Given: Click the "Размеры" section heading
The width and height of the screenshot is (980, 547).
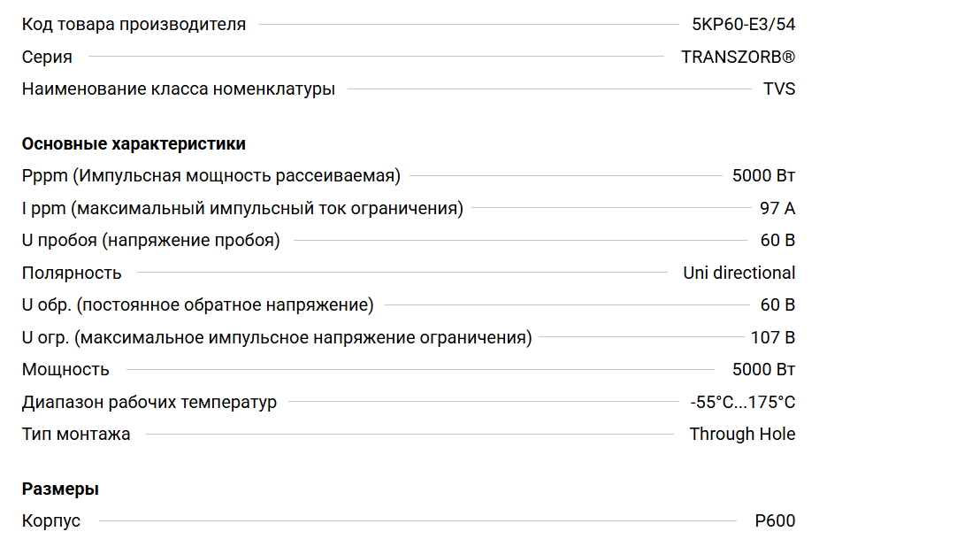Looking at the screenshot, I should tap(60, 489).
